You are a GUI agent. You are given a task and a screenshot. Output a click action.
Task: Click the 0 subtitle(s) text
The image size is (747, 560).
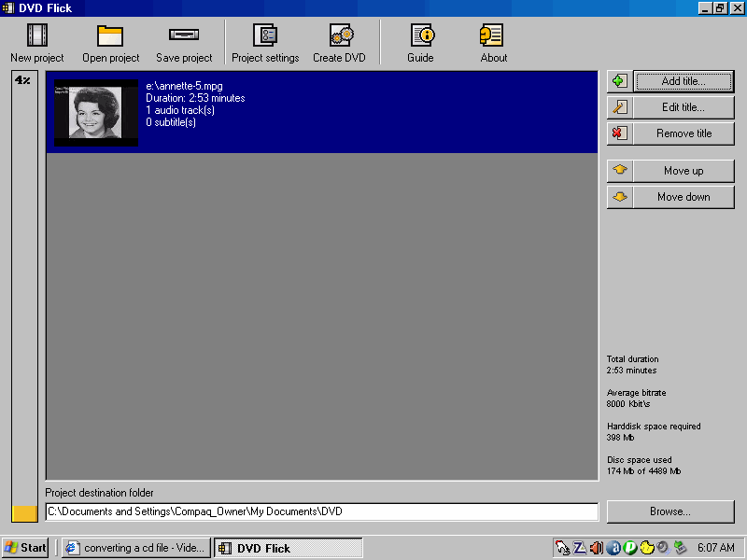coord(171,122)
